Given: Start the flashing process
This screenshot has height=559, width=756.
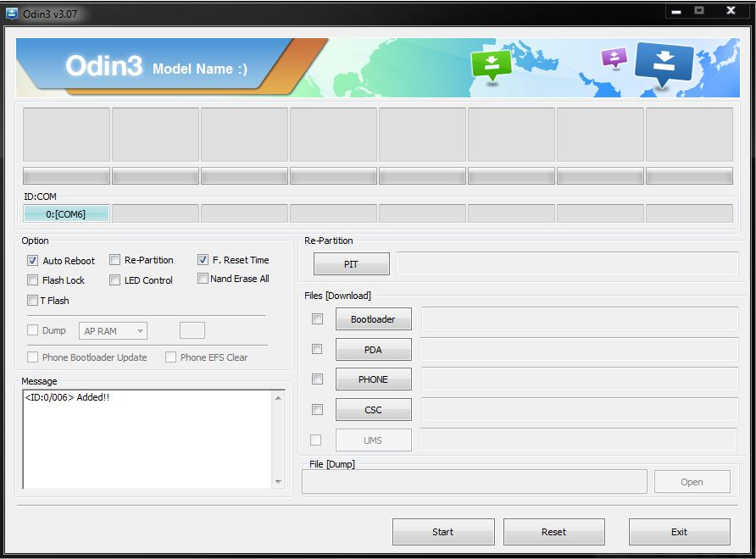Looking at the screenshot, I should click(x=443, y=532).
